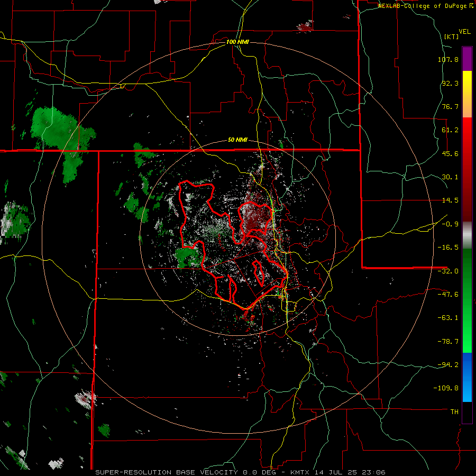Select the -94.2 scale value

click(448, 365)
